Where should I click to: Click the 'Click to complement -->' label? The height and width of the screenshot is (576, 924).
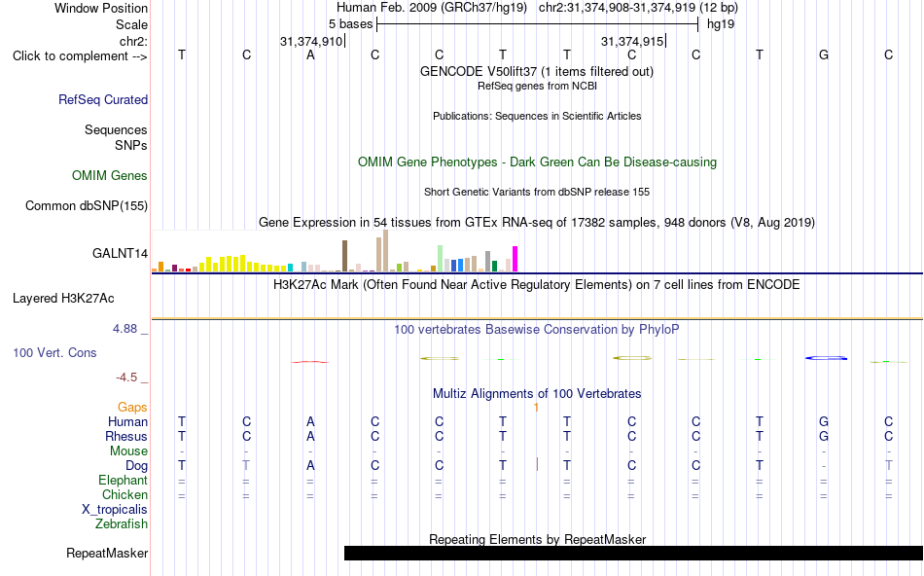80,56
